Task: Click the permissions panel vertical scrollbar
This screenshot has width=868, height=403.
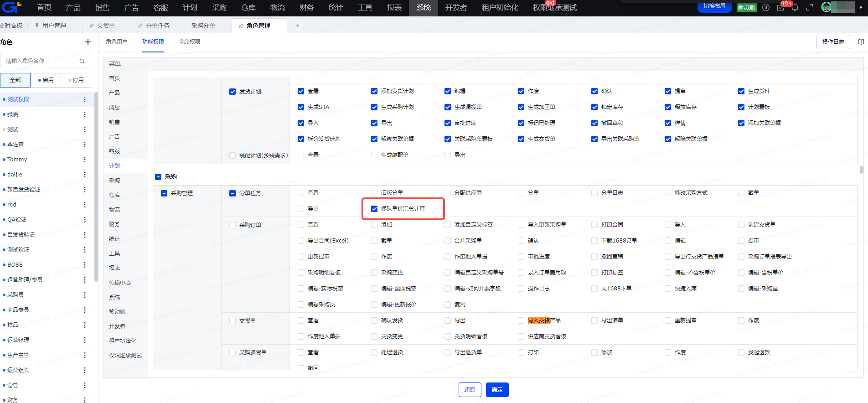Action: 862,170
